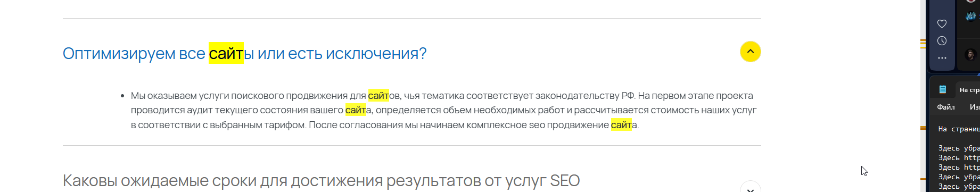Expand the "Каковы ожидаемые сроки" FAQ chevron
Screen dimensions: 980x192
(750, 187)
